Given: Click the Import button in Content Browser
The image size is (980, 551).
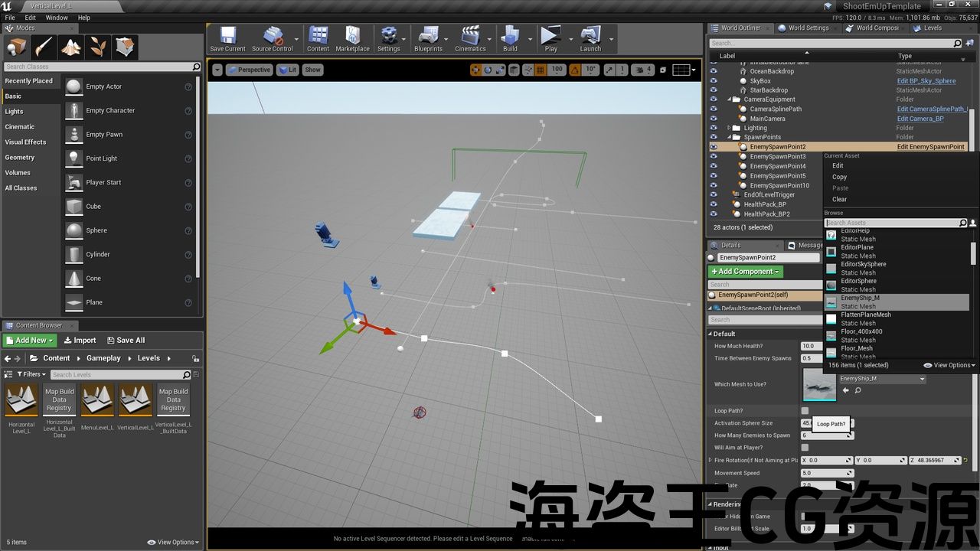Looking at the screenshot, I should tap(80, 341).
